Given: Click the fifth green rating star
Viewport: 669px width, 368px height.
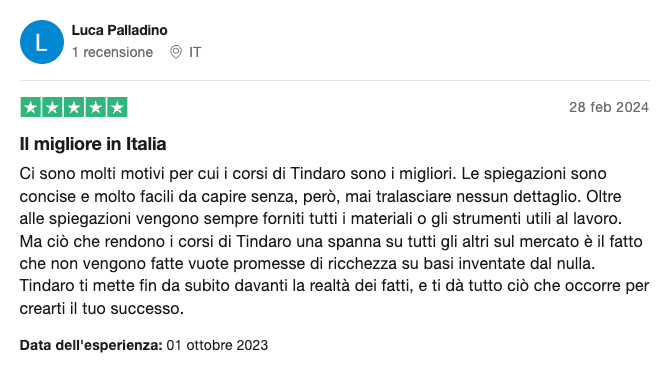Looking at the screenshot, I should coord(117,107).
